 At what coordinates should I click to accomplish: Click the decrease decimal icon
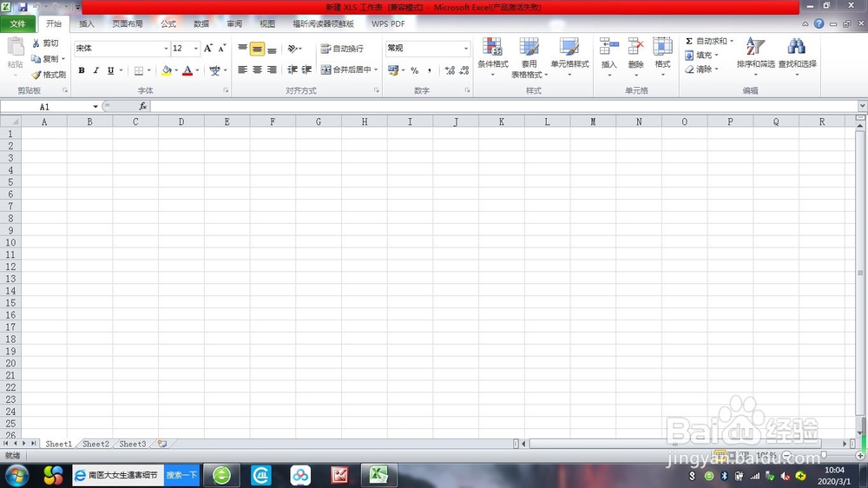[x=464, y=70]
